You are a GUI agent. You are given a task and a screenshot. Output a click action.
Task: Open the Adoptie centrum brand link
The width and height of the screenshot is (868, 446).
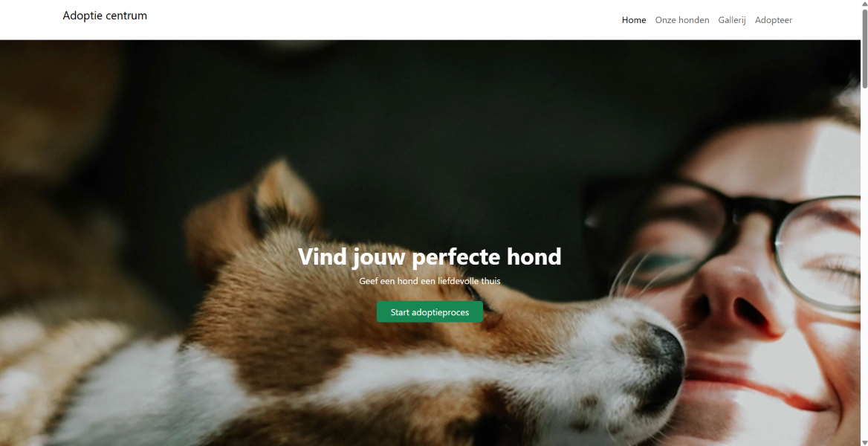[x=105, y=16]
